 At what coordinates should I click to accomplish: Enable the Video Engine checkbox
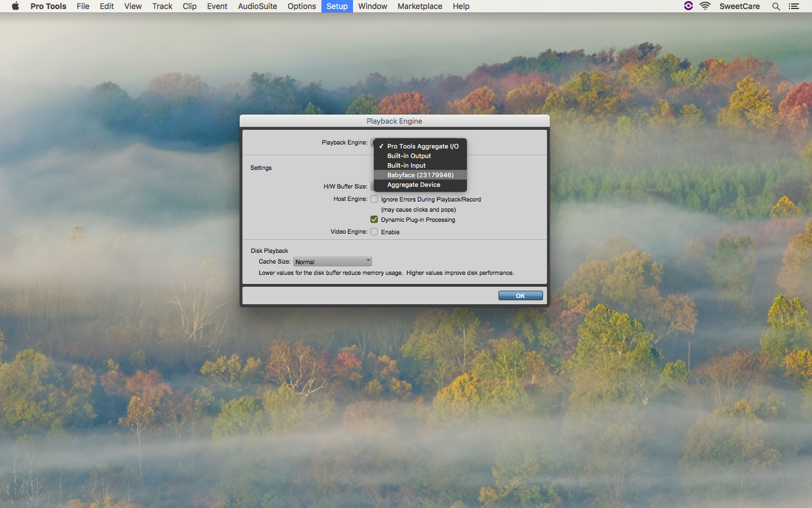click(374, 232)
